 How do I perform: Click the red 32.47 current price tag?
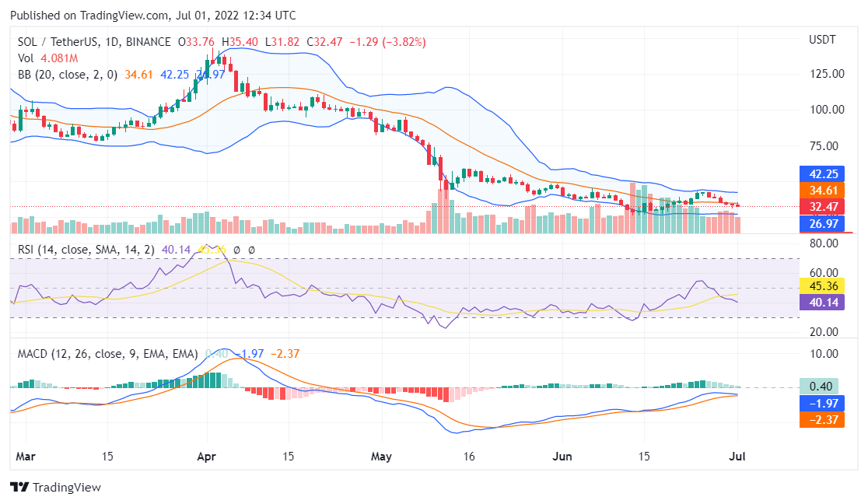(821, 207)
